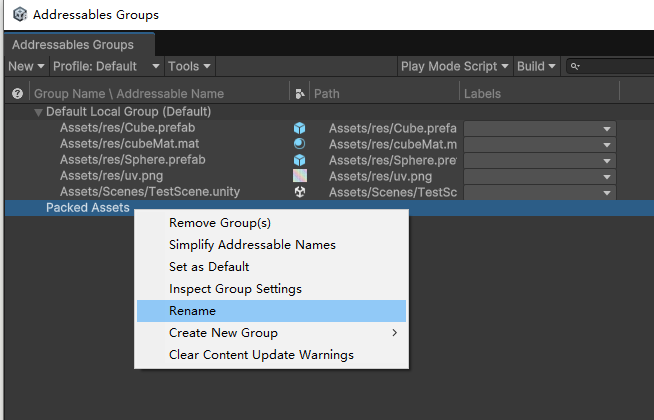Screen dimensions: 654x420
Task: Choose Simplify Addressable Names menu item
Action: pos(272,245)
